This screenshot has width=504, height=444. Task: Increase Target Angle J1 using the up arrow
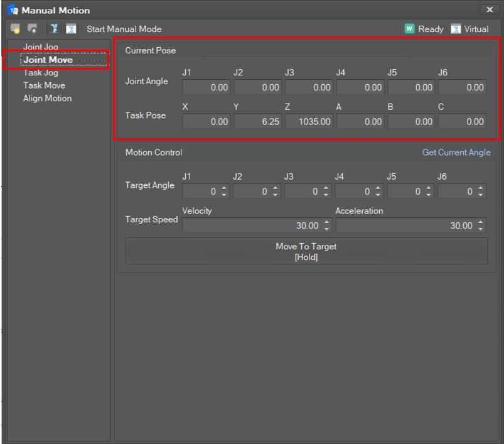click(x=224, y=188)
